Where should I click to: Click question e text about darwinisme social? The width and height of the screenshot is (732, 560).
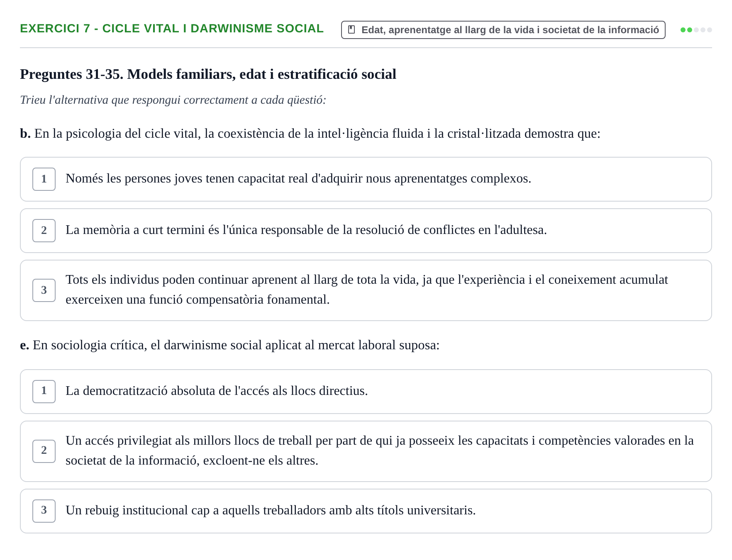[x=230, y=345]
